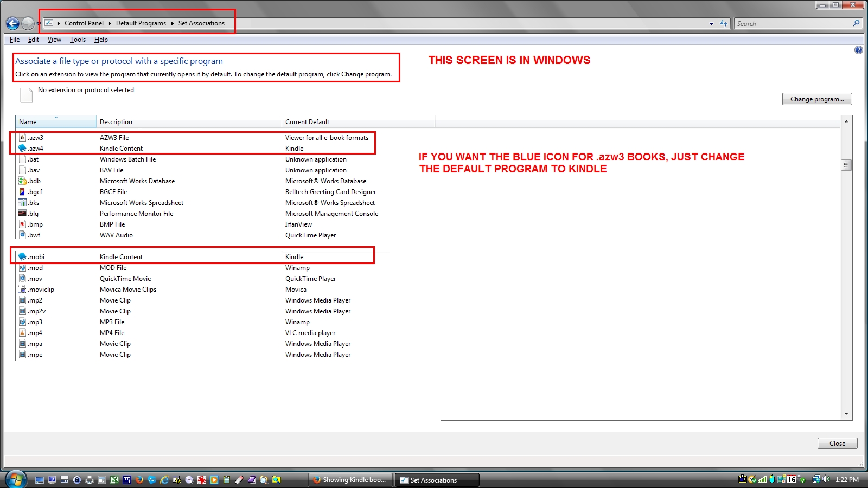This screenshot has width=868, height=488.
Task: Click in the Search input field
Action: coord(793,23)
